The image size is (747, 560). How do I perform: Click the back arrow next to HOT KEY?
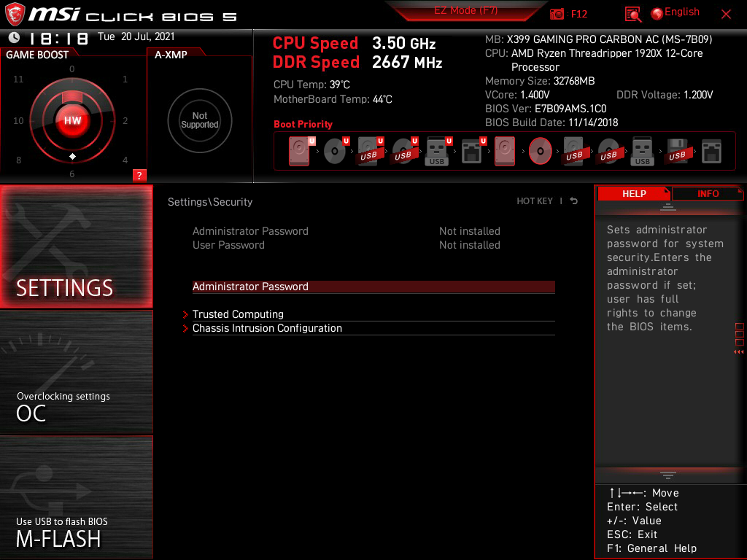tap(574, 201)
